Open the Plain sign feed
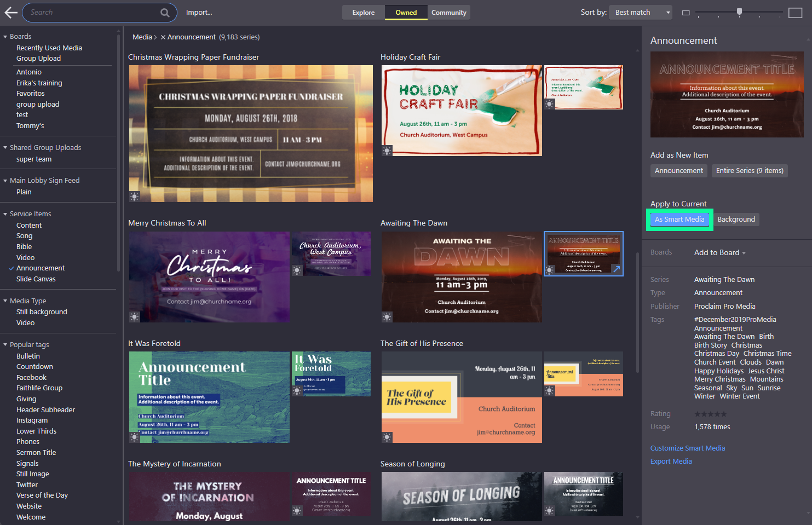 (x=24, y=192)
